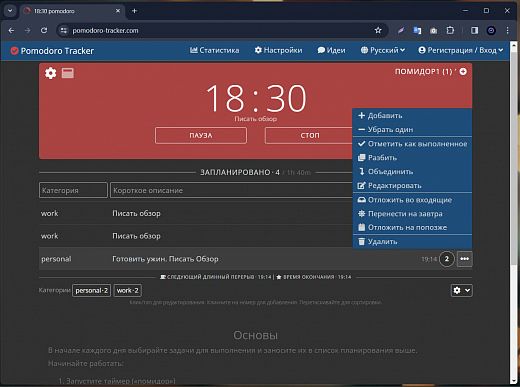Image resolution: width=520 pixels, height=387 pixels.
Task: Select Убрать один menu entry
Action: point(412,129)
